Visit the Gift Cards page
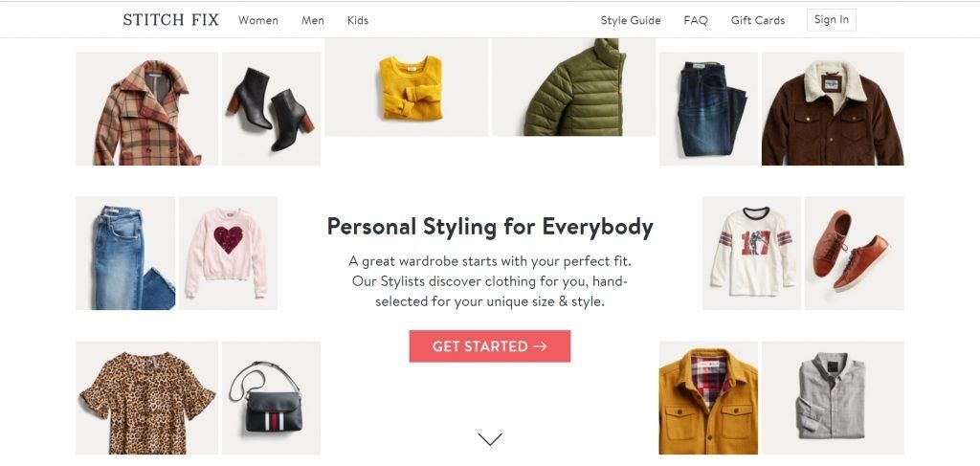Screen dimensions: 980x466 coord(758,20)
